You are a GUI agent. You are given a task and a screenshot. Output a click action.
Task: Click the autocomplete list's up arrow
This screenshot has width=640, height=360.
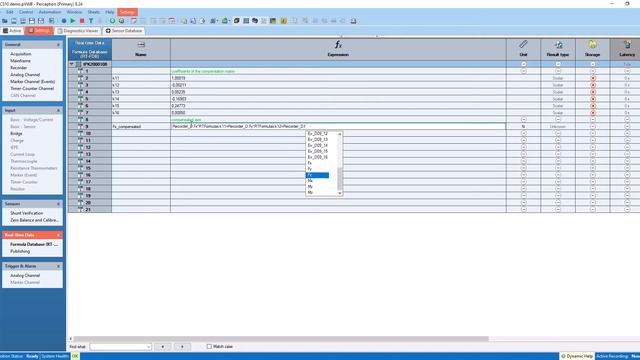click(340, 134)
